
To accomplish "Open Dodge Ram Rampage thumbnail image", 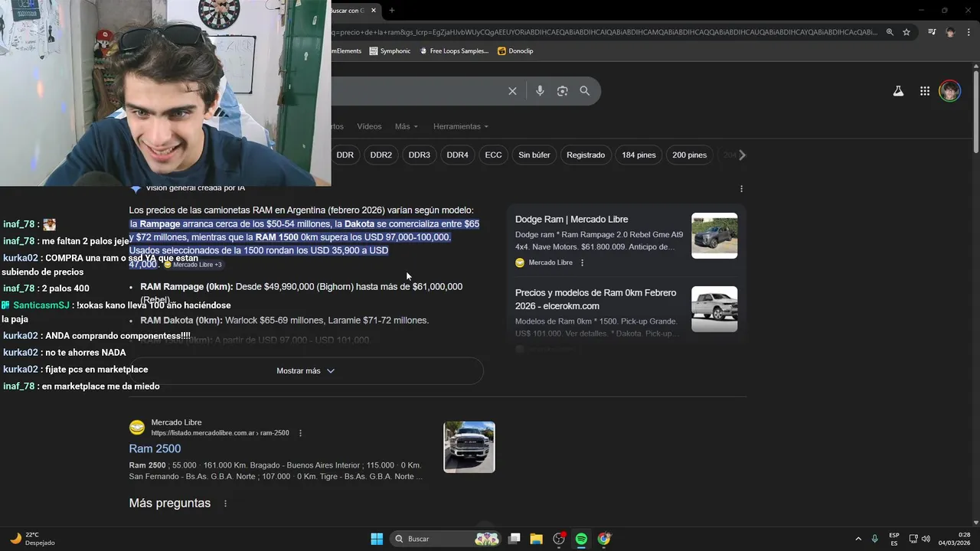I will [714, 236].
